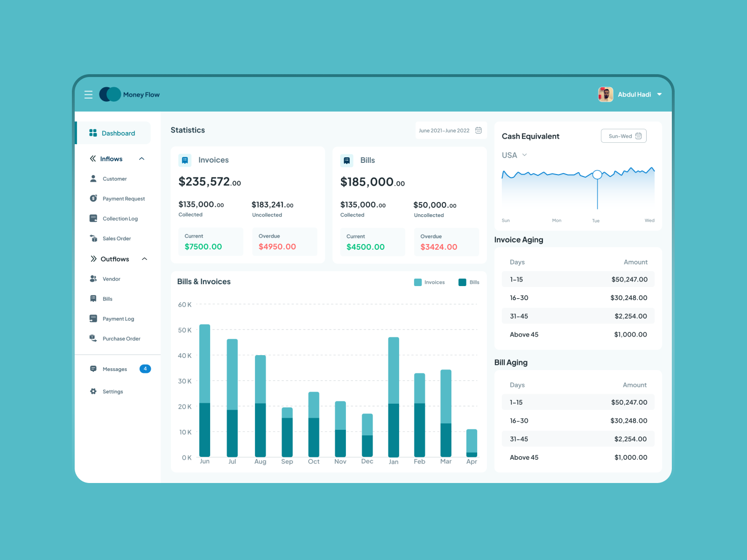Open the Customer inflows page
This screenshot has width=747, height=560.
click(x=114, y=178)
